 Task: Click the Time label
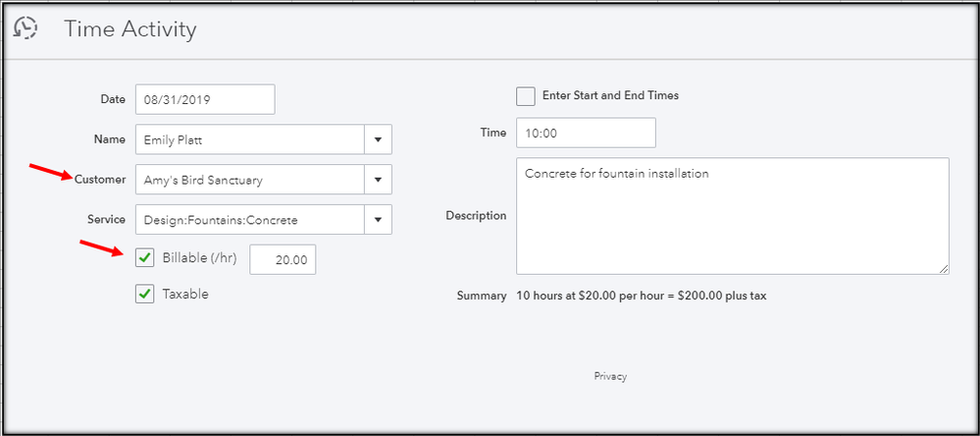click(493, 133)
